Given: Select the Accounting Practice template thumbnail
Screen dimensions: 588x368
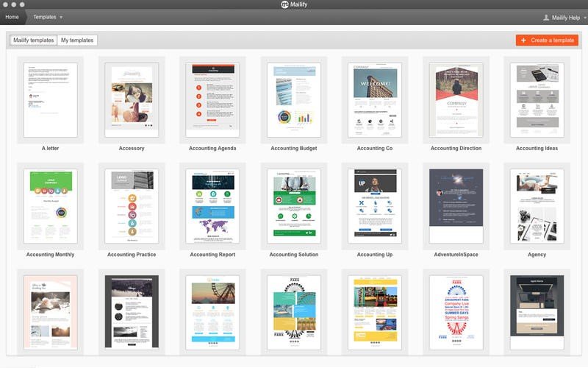Looking at the screenshot, I should (132, 206).
